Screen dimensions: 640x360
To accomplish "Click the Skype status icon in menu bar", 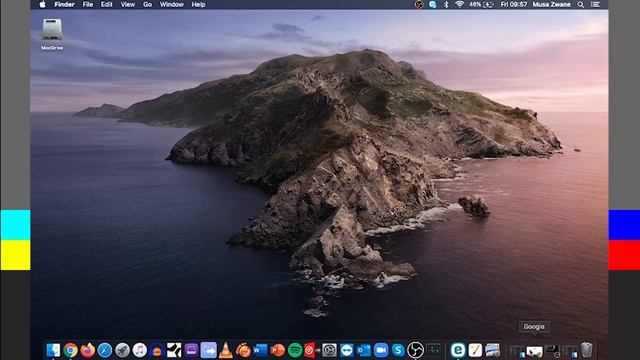I will pyautogui.click(x=433, y=4).
